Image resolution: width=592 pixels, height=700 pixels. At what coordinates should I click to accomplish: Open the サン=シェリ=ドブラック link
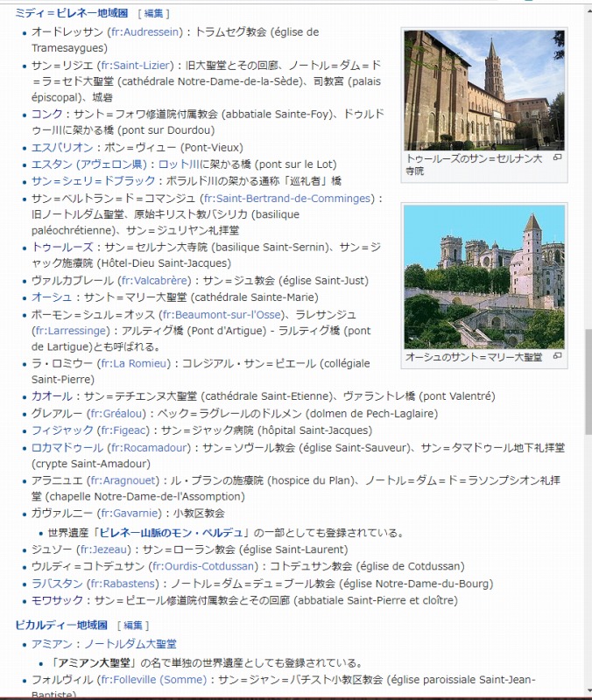point(93,181)
